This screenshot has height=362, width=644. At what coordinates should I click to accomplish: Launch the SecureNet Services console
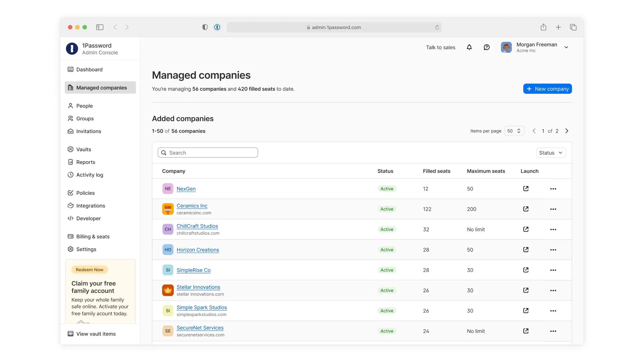(526, 331)
